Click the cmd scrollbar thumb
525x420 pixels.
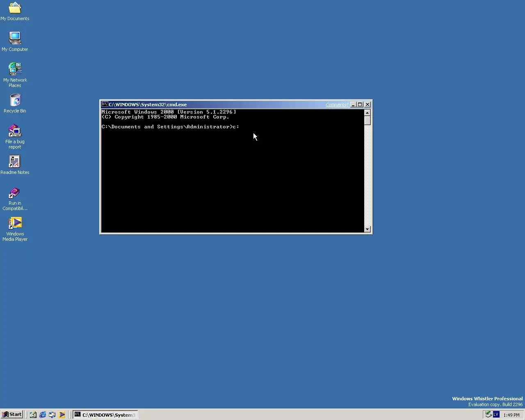pos(367,121)
